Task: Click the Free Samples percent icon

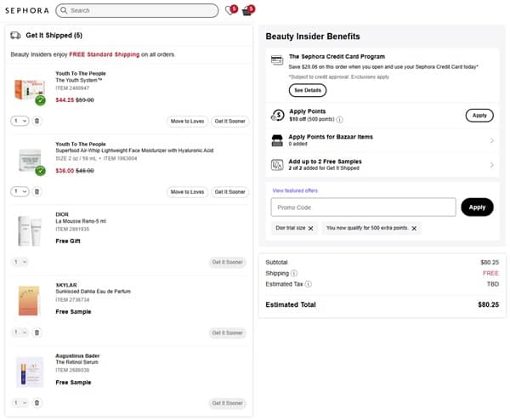Action: 277,165
